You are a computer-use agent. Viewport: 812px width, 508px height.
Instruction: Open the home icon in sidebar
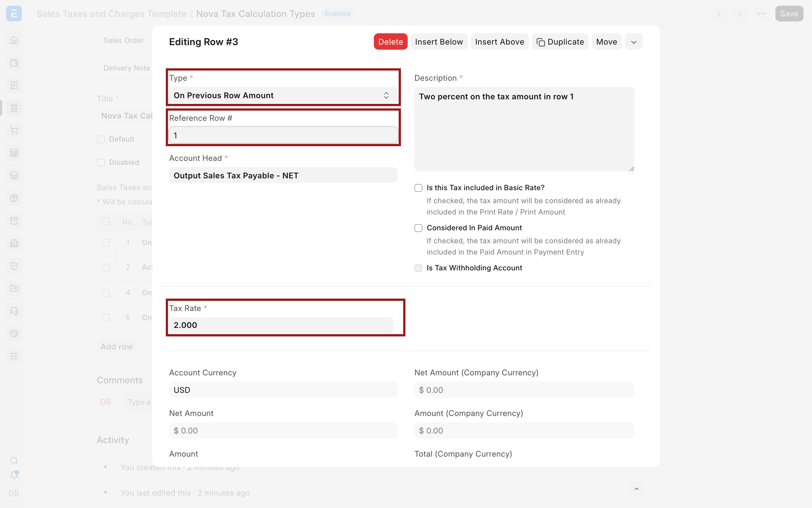click(x=14, y=40)
